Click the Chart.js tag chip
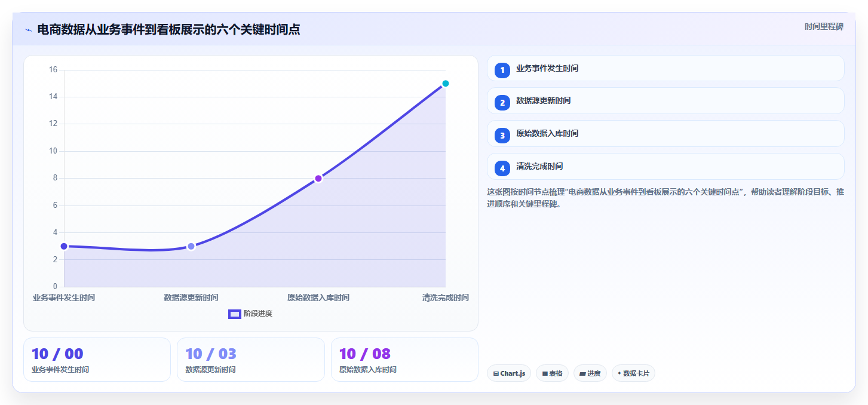This screenshot has width=868, height=405. 509,373
